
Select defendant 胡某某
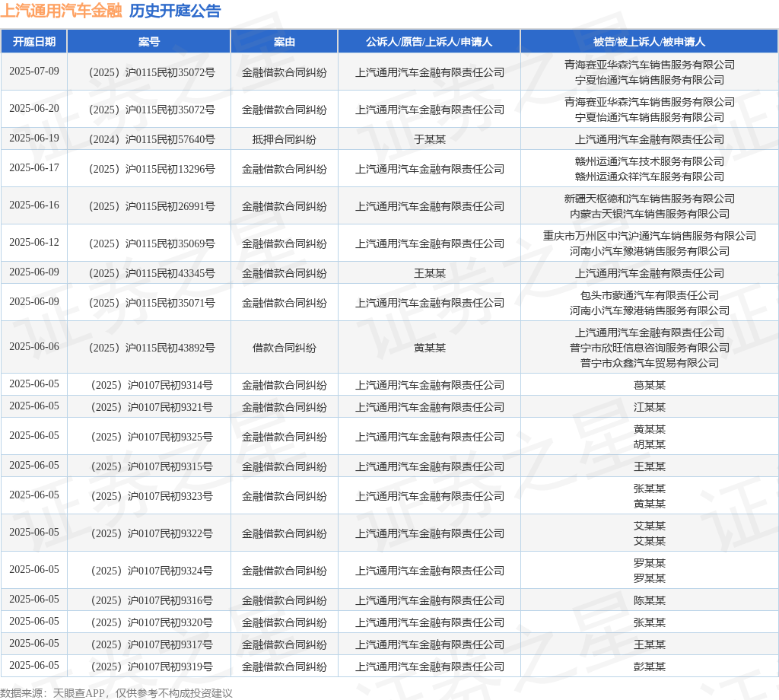pos(650,444)
